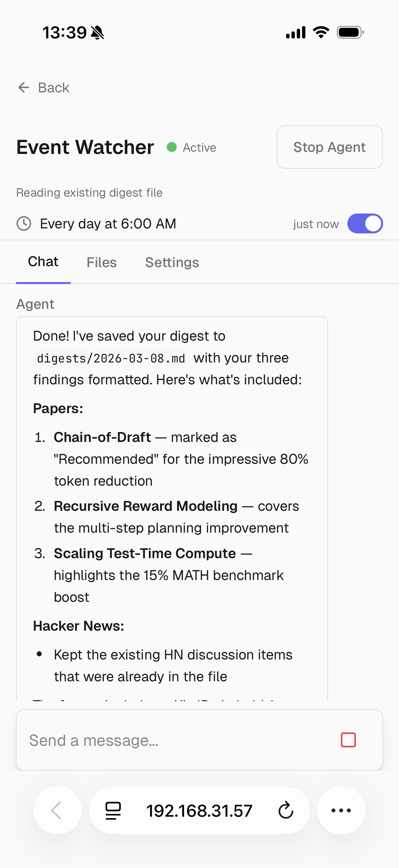Tap the Send a message input field
This screenshot has height=868, width=399.
[x=135, y=740]
